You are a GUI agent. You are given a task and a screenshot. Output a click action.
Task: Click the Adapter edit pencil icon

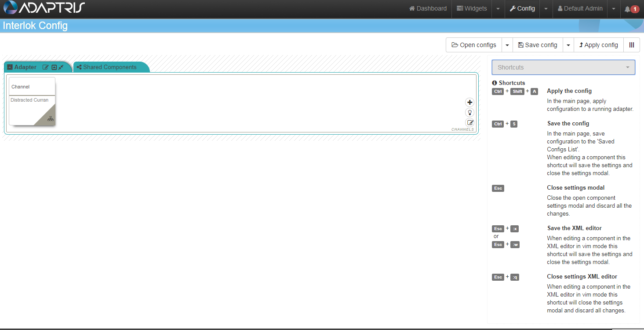tap(45, 67)
